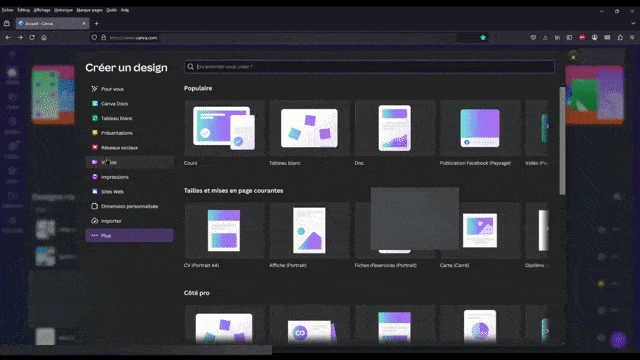This screenshot has width=640, height=360.
Task: Toggle the browser sidebar icon
Action: [569, 37]
